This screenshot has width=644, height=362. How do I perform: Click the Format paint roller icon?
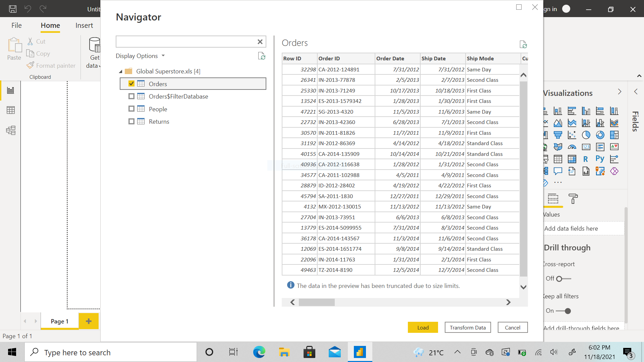coord(573,199)
